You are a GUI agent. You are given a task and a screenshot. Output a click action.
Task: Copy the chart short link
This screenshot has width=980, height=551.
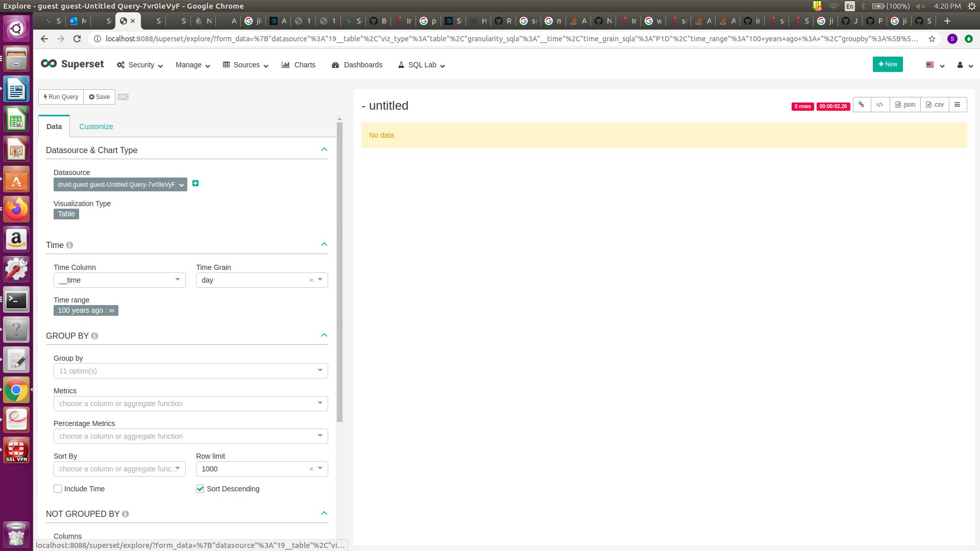coord(862,104)
